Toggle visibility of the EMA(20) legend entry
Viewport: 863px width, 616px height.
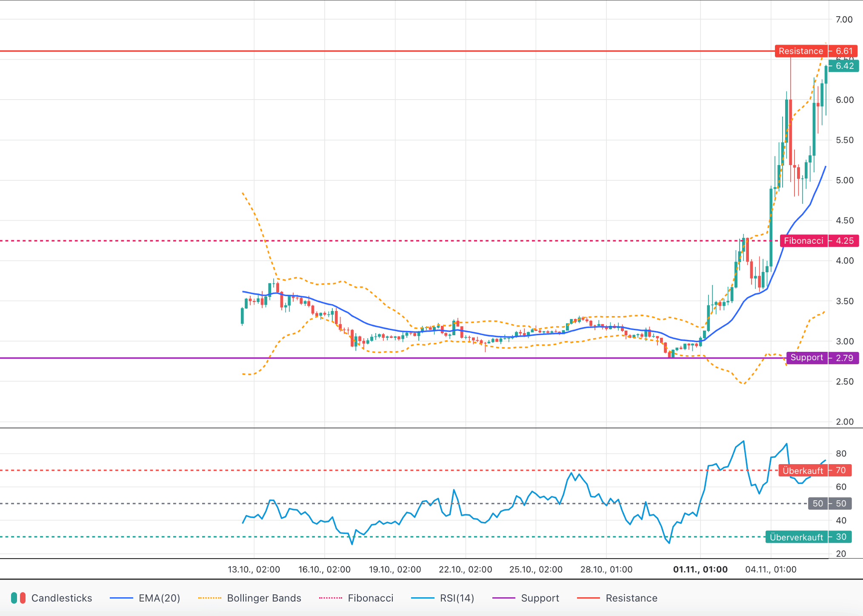coord(159,598)
